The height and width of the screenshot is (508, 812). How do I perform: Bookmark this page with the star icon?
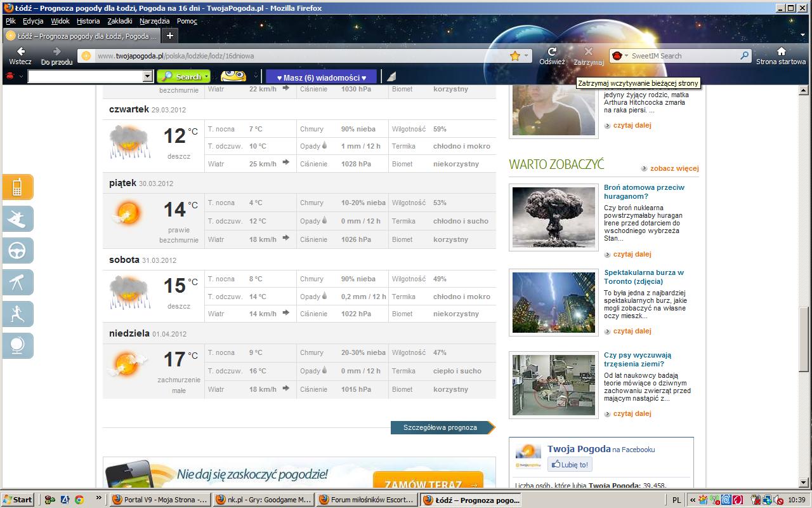(514, 56)
